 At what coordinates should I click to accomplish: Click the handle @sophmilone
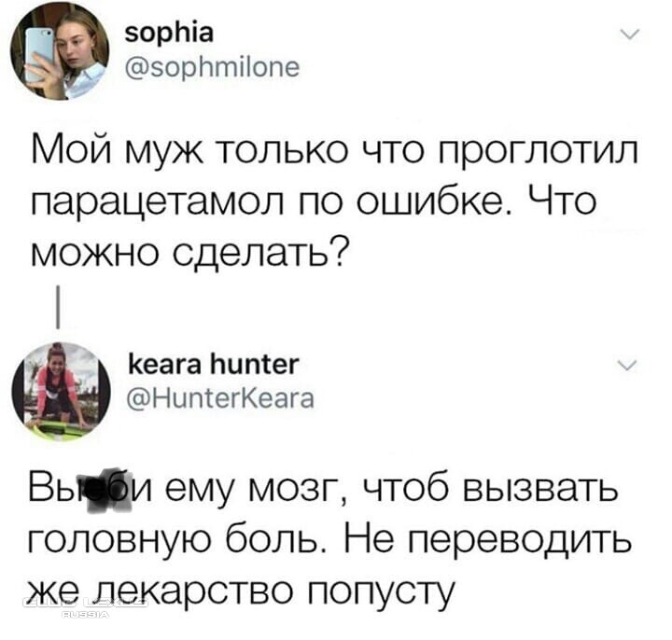(x=212, y=67)
